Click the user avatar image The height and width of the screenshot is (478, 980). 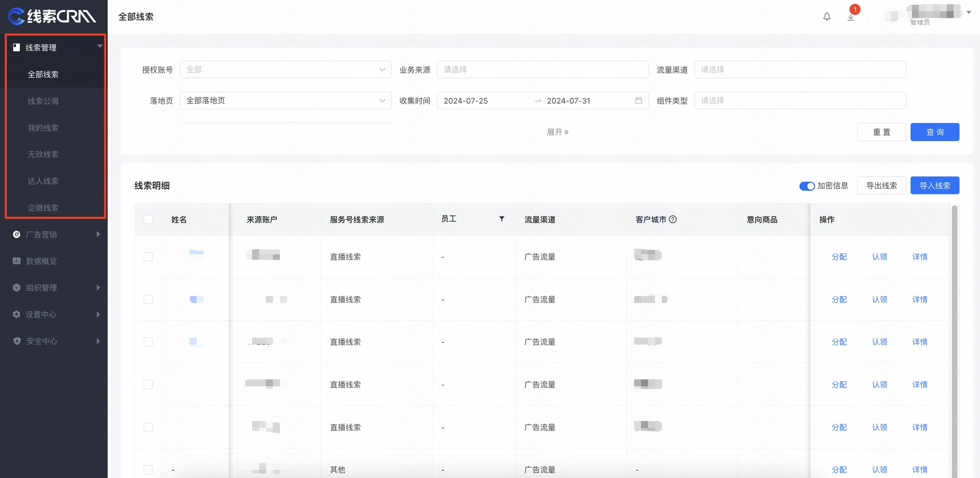pos(892,16)
